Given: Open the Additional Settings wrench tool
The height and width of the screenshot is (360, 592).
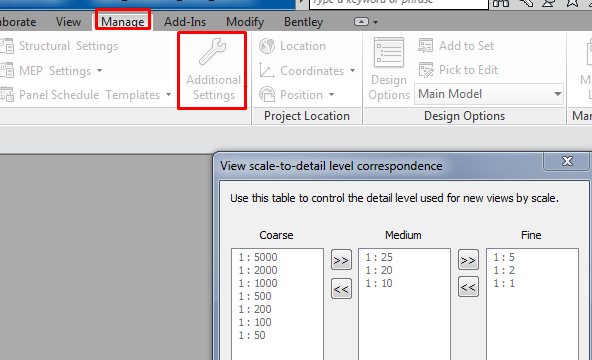Looking at the screenshot, I should click(213, 71).
